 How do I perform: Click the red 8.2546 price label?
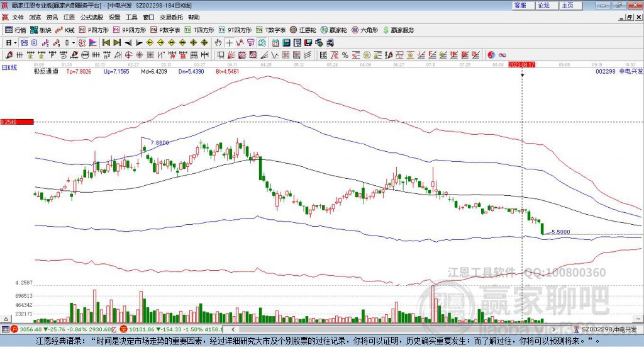[17, 122]
